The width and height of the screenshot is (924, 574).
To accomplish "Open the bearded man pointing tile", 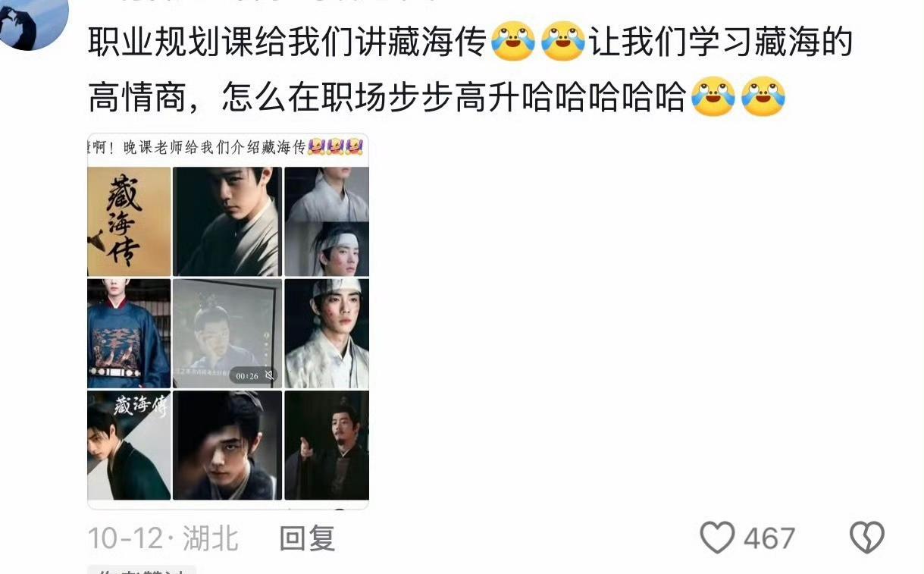I will pyautogui.click(x=327, y=445).
